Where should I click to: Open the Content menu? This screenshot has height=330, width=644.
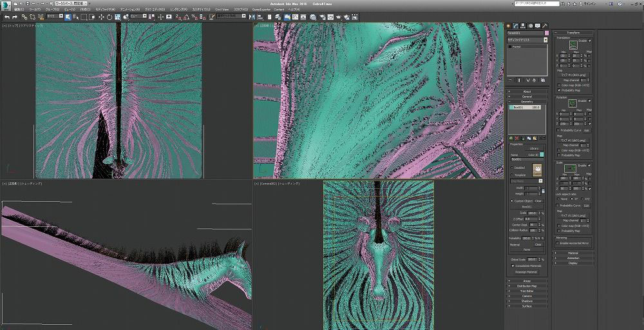[279, 10]
